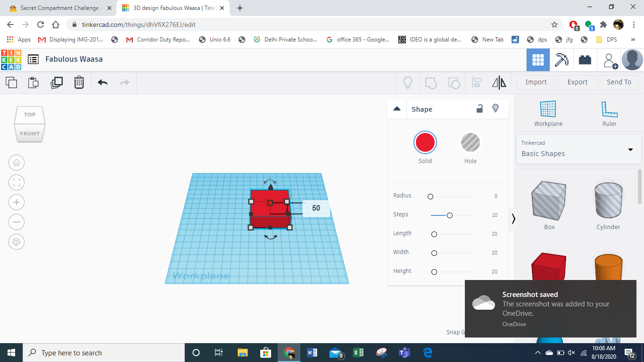Open the Bricks mode
Image resolution: width=644 pixels, height=362 pixels.
coord(585,60)
